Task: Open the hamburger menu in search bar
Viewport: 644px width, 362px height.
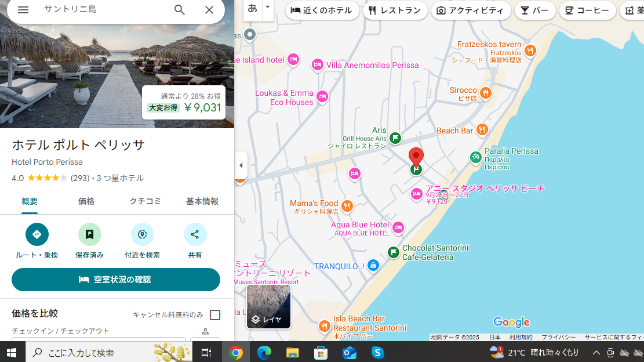Action: (x=23, y=10)
